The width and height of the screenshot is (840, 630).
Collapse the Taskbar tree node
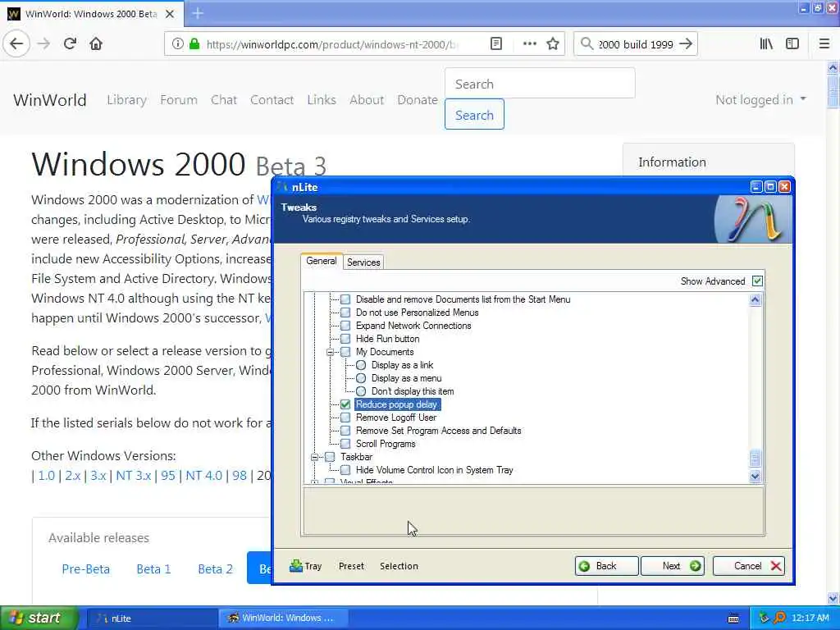314,457
